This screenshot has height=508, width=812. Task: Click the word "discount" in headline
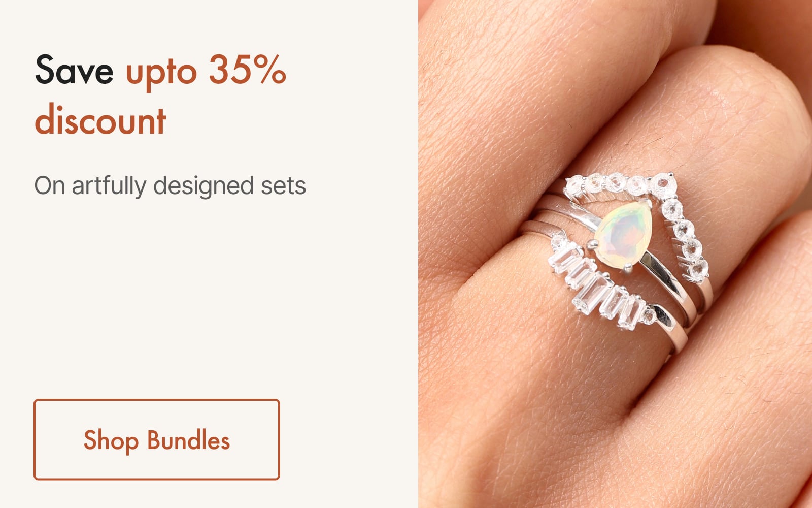point(100,120)
